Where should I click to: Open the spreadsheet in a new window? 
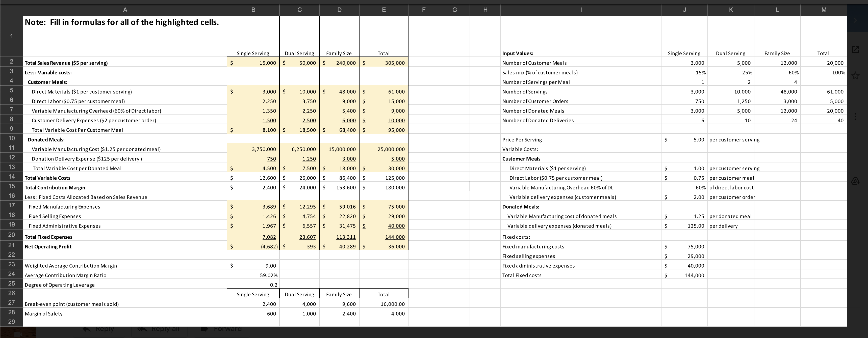point(855,49)
